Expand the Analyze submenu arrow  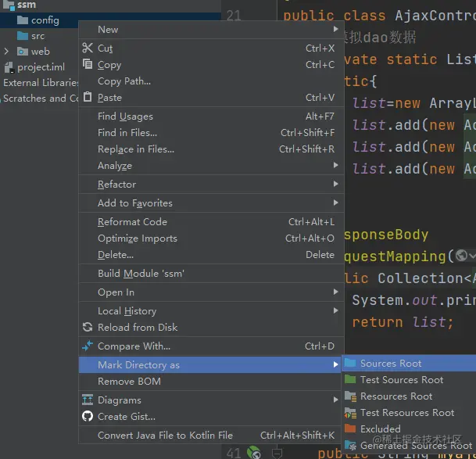pos(335,165)
